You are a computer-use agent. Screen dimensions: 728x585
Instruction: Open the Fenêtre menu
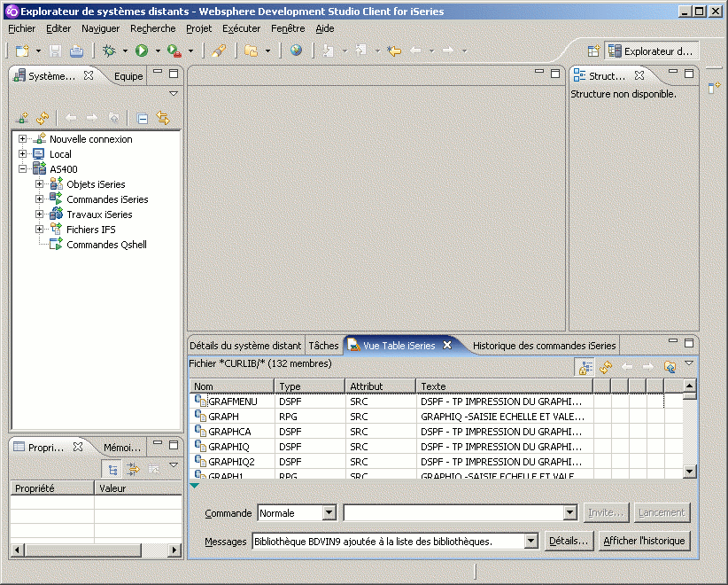pos(288,28)
